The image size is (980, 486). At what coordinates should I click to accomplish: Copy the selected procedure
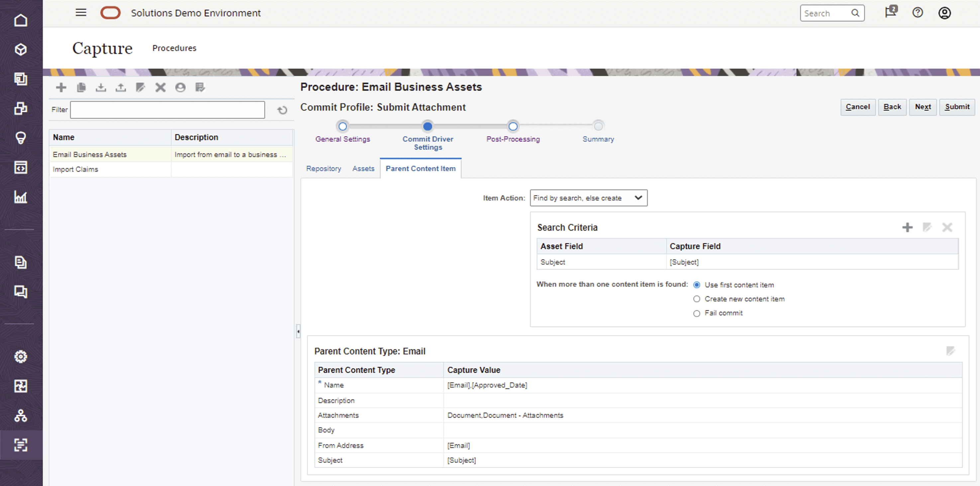pyautogui.click(x=81, y=87)
